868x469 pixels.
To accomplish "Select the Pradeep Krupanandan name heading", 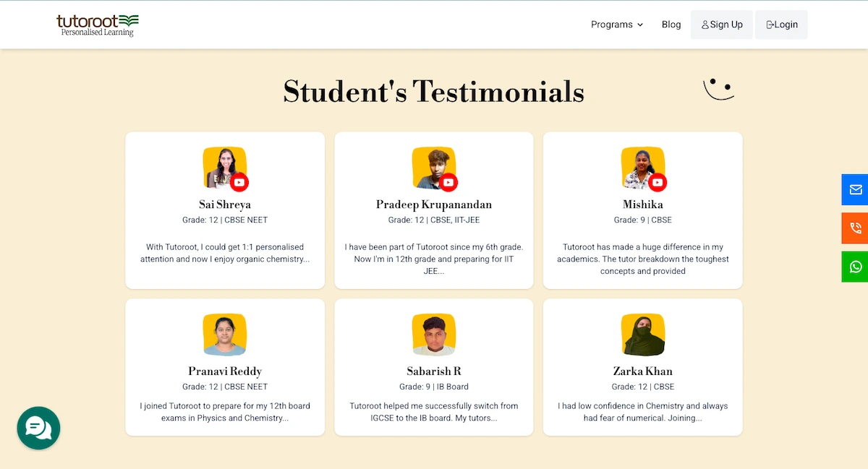I will (x=434, y=205).
